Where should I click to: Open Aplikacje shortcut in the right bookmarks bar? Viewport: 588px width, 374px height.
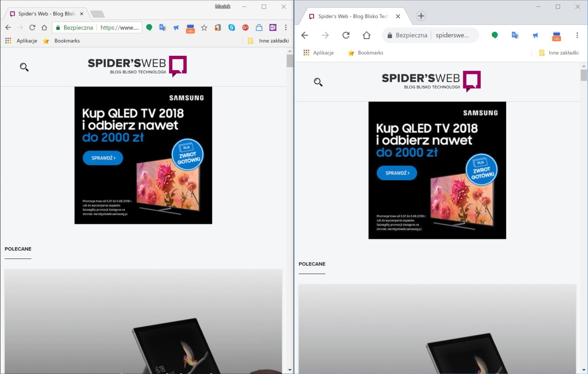pos(318,53)
